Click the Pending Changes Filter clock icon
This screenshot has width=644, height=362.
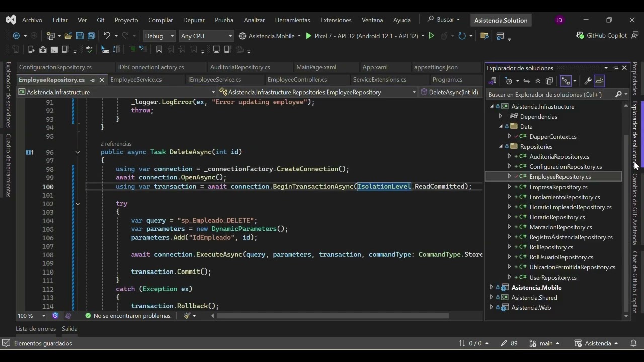(509, 81)
